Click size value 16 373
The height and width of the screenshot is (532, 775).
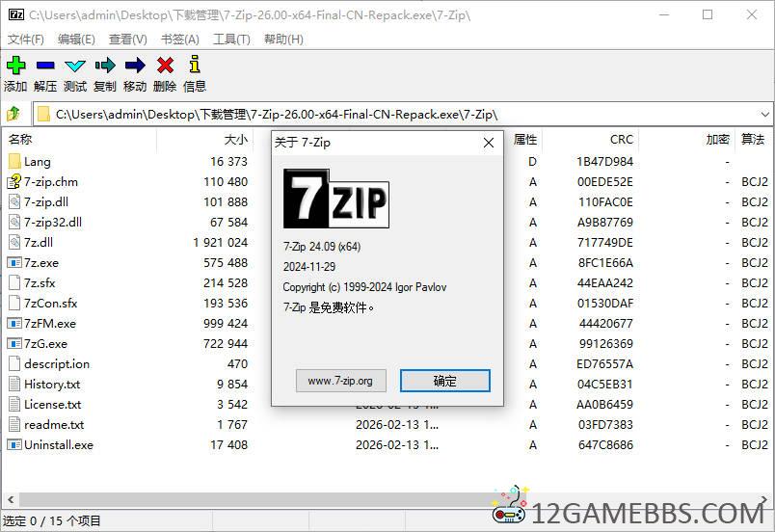228,162
